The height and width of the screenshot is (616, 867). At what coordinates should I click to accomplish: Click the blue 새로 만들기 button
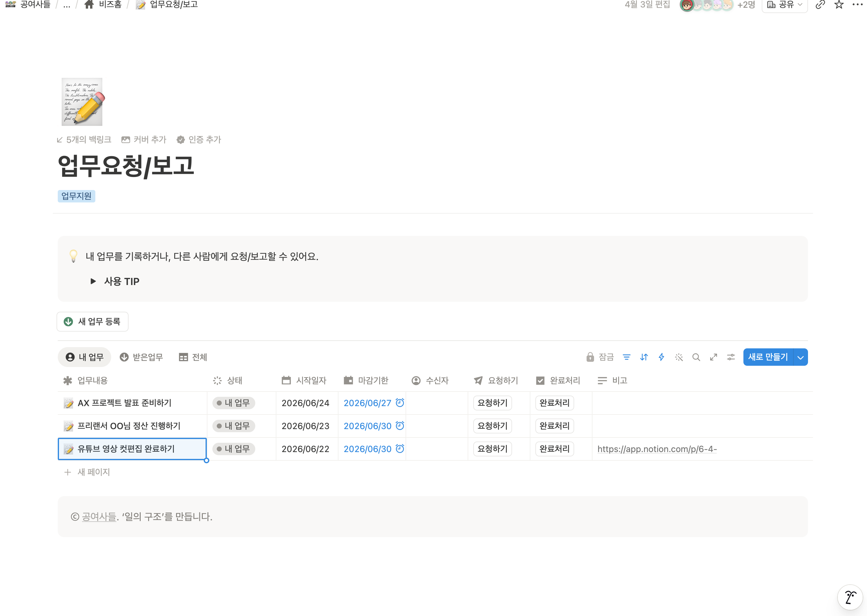click(x=768, y=357)
